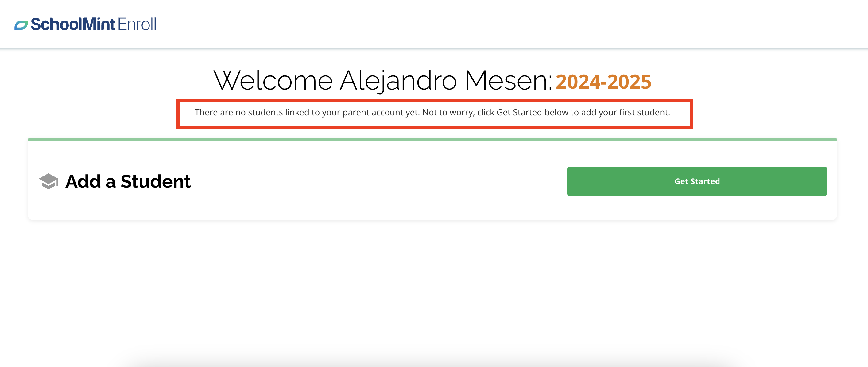This screenshot has width=868, height=367.
Task: Click the no students linked message
Action: 432,113
